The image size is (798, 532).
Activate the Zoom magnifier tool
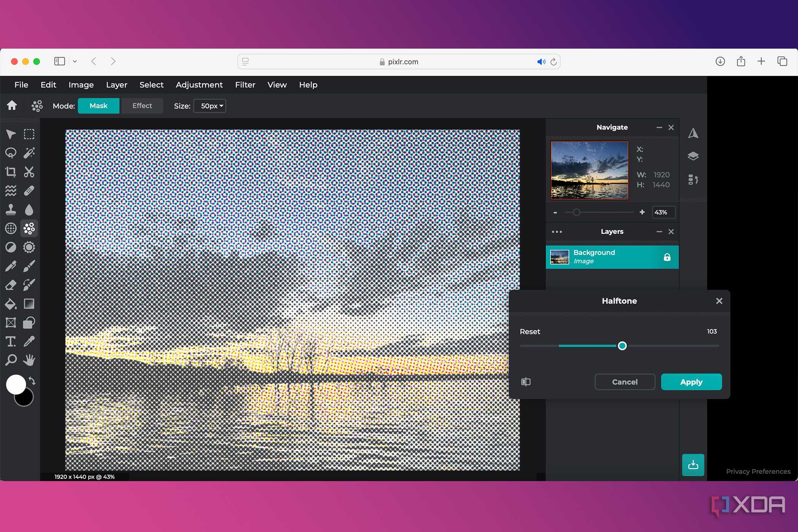tap(11, 360)
